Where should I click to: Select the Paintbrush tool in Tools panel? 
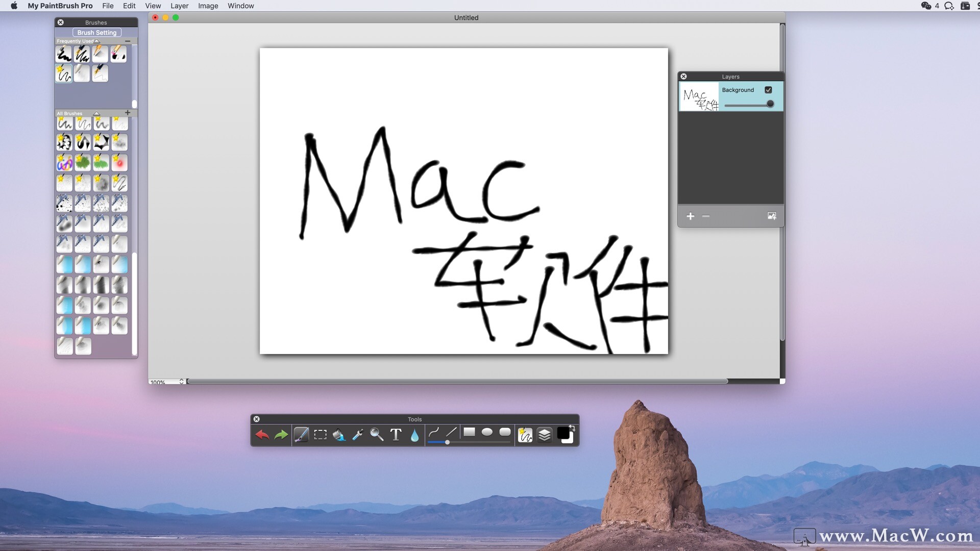[301, 435]
